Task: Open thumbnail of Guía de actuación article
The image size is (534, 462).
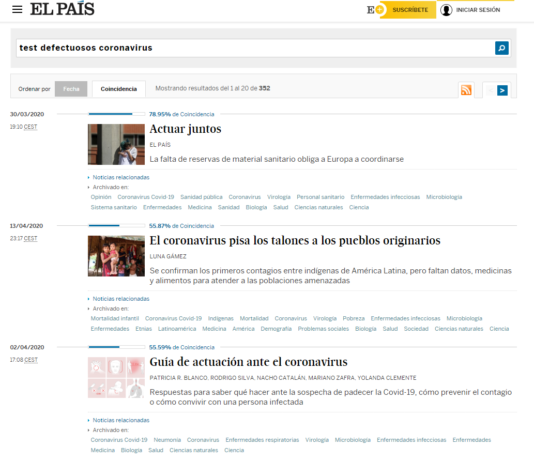Action: pyautogui.click(x=116, y=378)
